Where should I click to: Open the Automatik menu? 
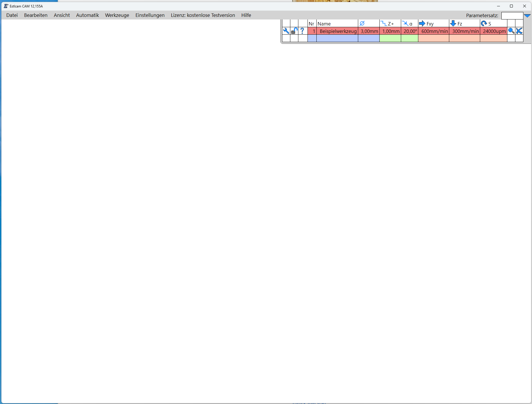[87, 15]
